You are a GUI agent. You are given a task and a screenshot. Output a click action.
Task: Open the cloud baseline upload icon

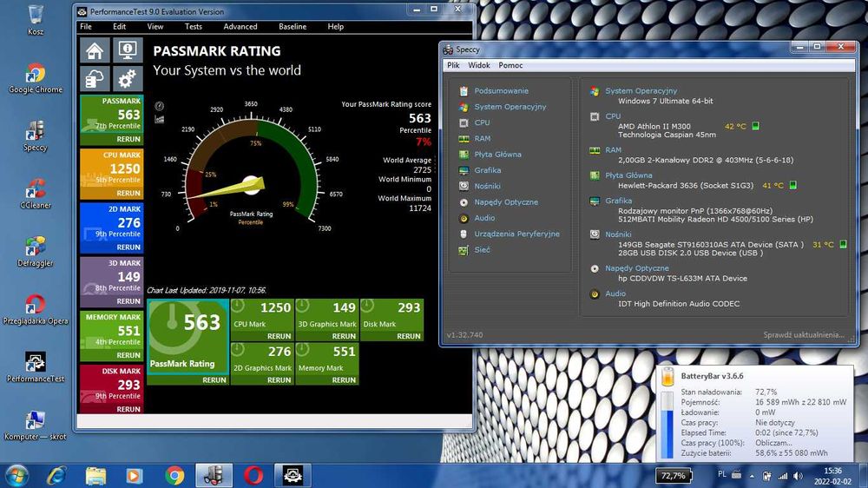click(95, 79)
